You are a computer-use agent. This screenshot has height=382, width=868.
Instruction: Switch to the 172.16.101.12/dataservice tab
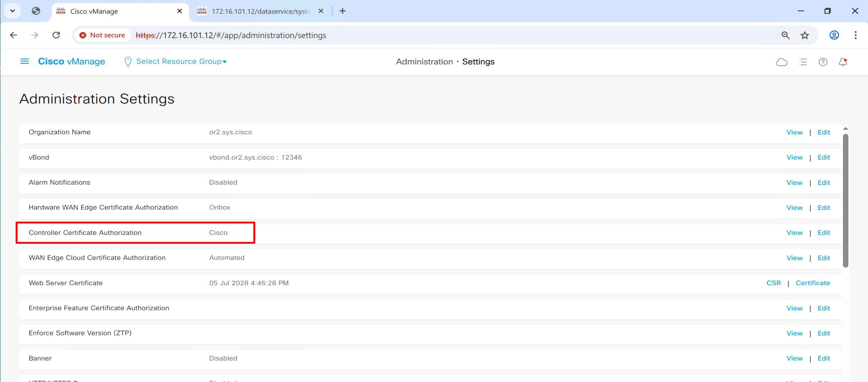coord(261,11)
